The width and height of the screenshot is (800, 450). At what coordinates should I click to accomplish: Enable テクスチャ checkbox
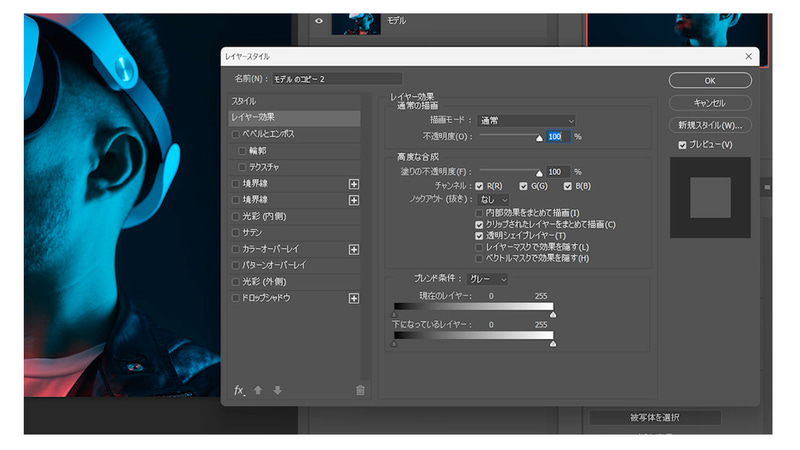(x=242, y=167)
